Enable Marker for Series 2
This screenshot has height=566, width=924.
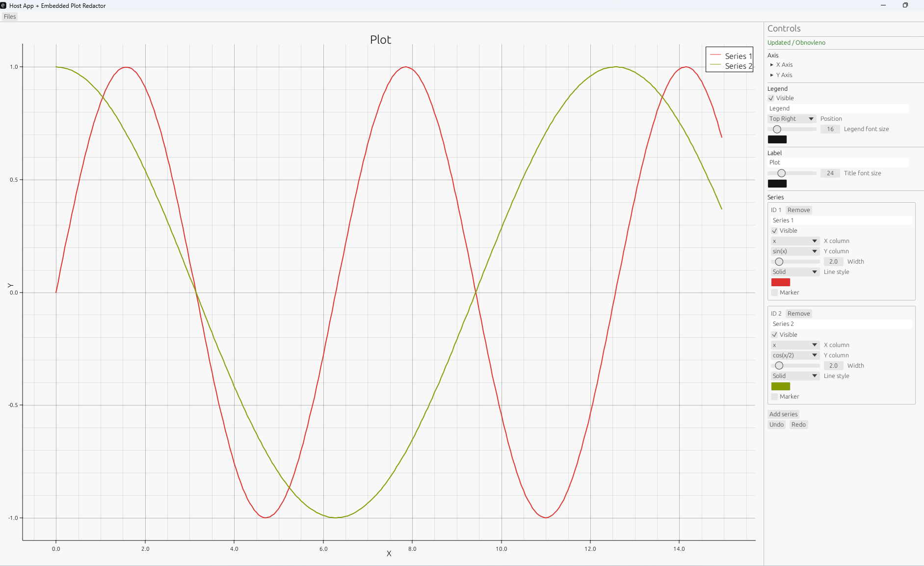[x=775, y=397]
